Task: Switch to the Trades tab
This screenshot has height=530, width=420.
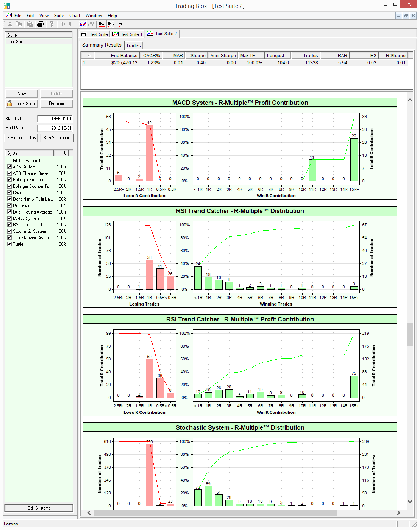Action: (x=133, y=45)
